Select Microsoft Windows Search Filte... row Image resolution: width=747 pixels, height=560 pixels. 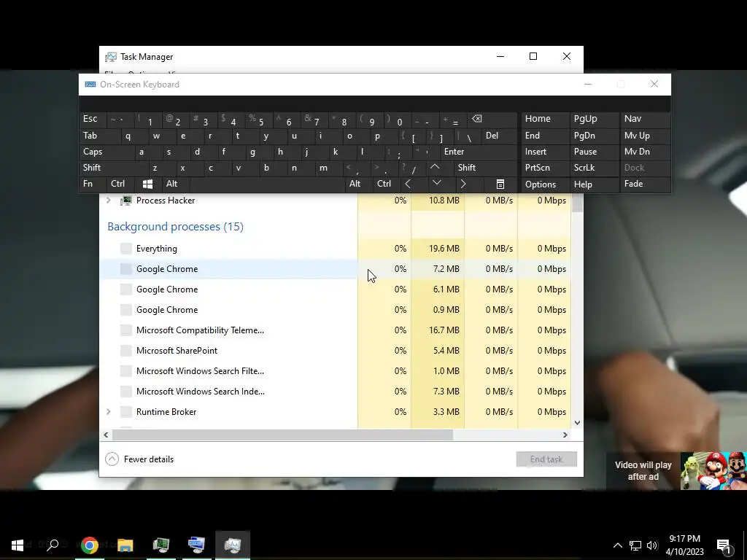(x=335, y=371)
